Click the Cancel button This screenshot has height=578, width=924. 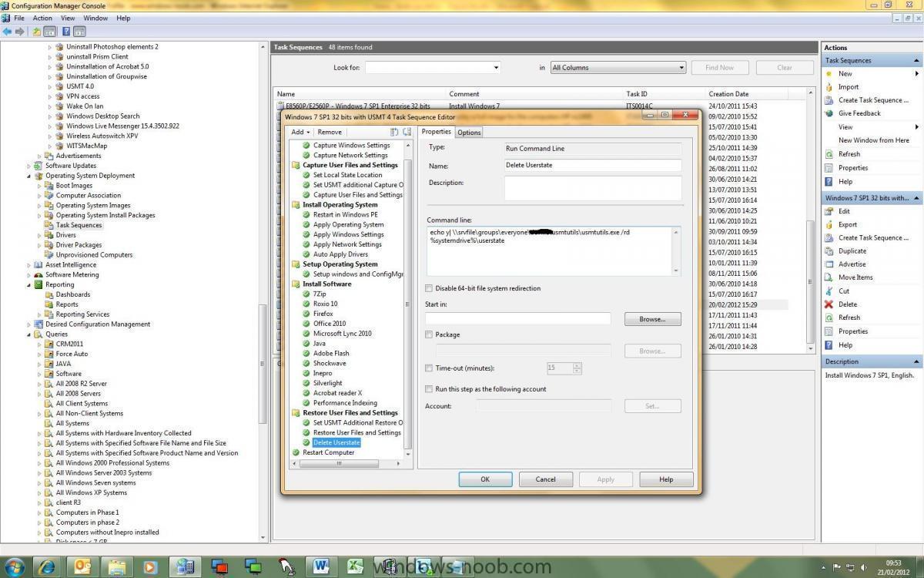(545, 479)
